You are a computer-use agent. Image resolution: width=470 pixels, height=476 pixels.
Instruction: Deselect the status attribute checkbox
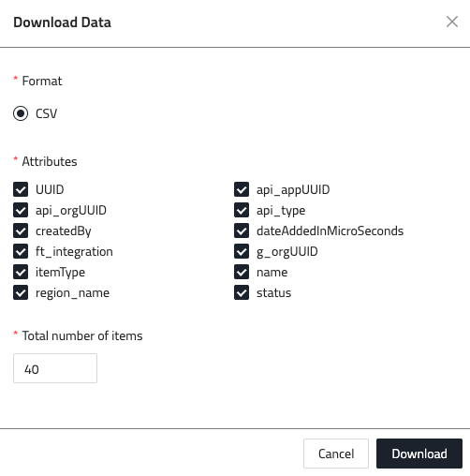(x=242, y=292)
